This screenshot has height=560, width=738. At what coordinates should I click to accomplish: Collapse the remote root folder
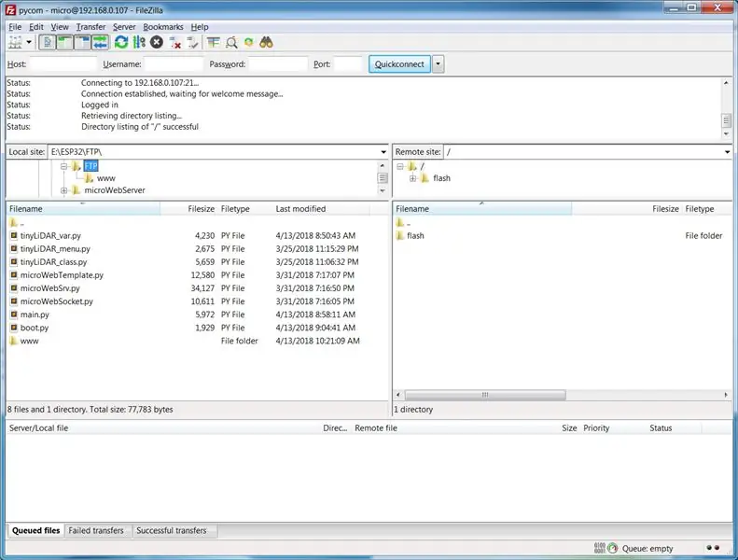point(399,166)
